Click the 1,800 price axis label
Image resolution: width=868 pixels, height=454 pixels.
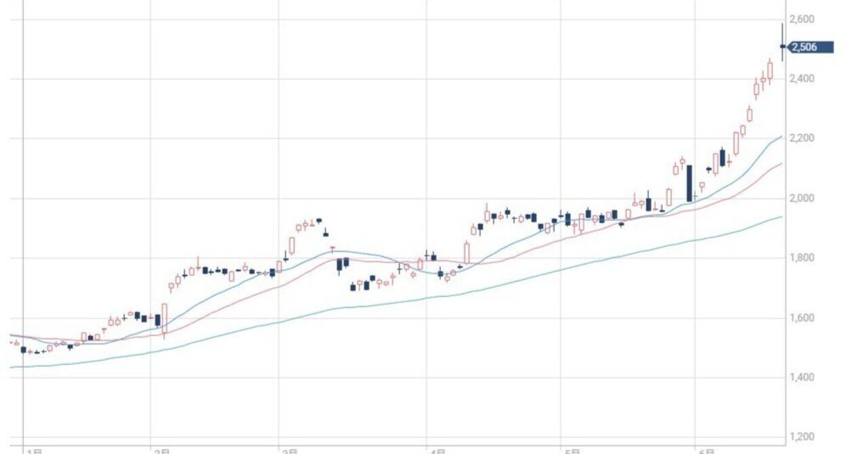[803, 257]
